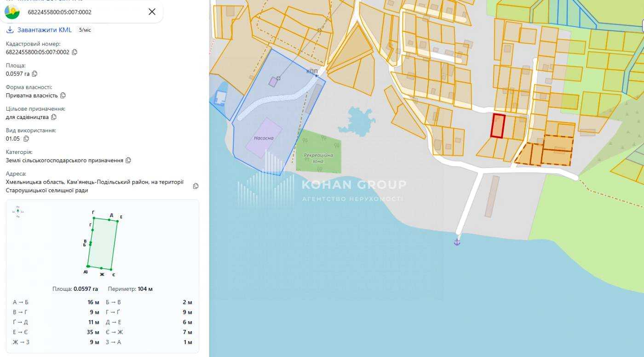Copy the для садівництва purpose value
The width and height of the screenshot is (644, 357).
point(54,117)
